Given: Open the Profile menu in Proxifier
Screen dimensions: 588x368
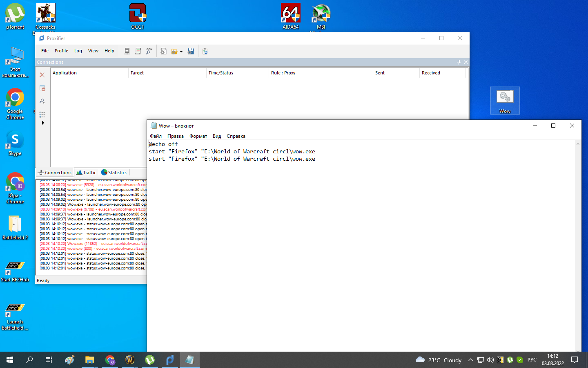Looking at the screenshot, I should tap(61, 51).
